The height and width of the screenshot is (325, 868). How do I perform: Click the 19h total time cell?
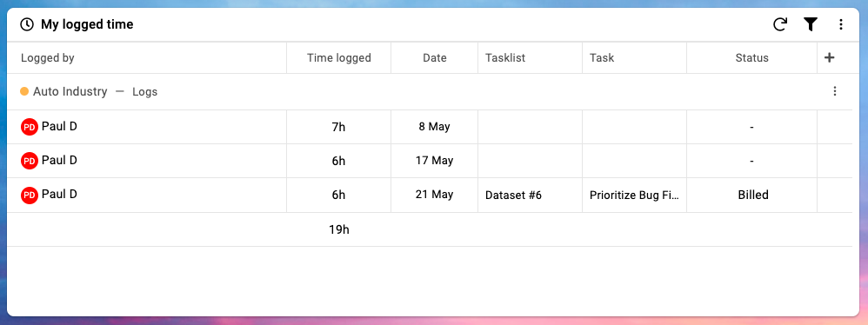tap(339, 229)
